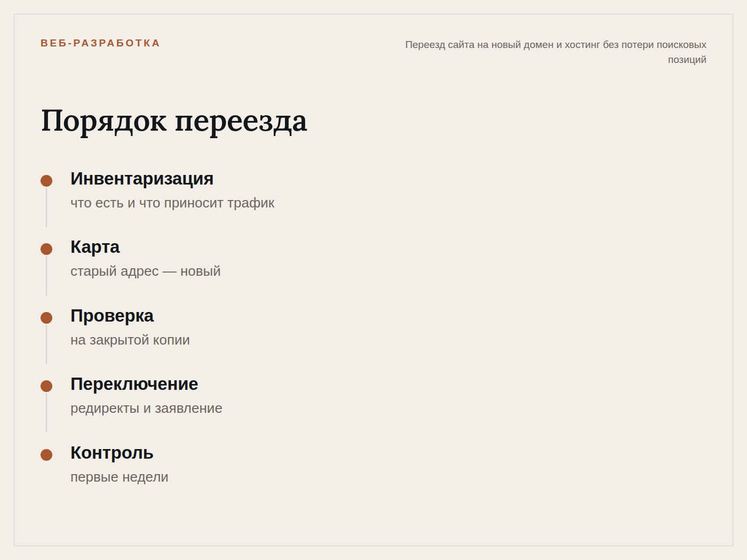The height and width of the screenshot is (560, 747).
Task: Click the bullet dot beside Инвентаризация
Action: 46,181
